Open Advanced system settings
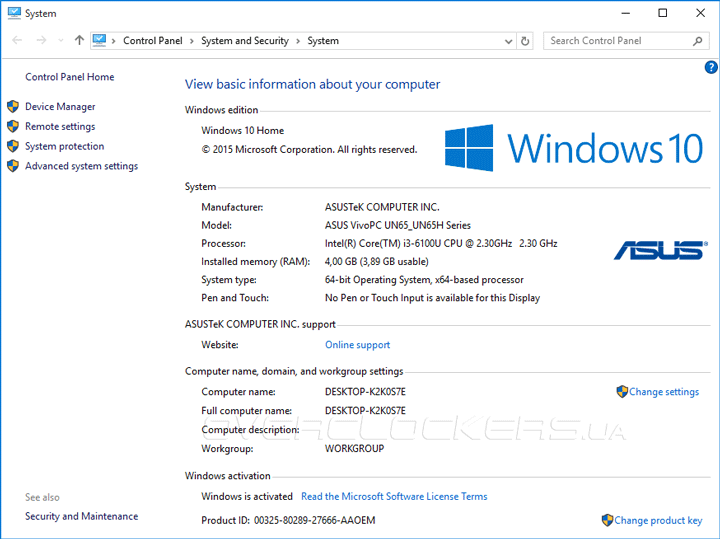Viewport: 720px width, 539px height. [81, 166]
